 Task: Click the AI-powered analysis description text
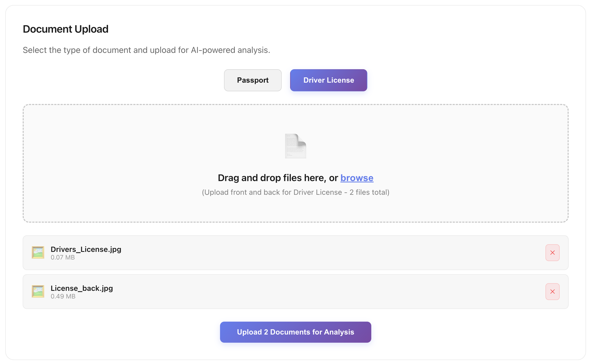(146, 50)
